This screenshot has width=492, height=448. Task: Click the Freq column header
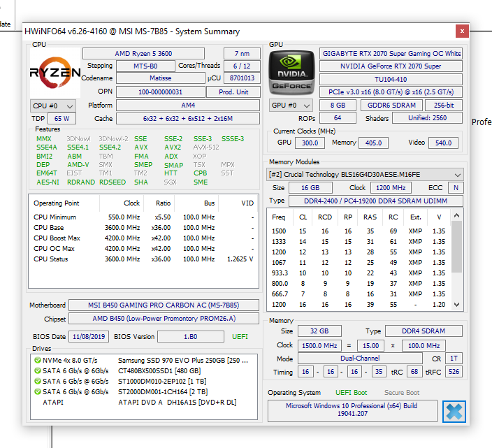(x=279, y=217)
